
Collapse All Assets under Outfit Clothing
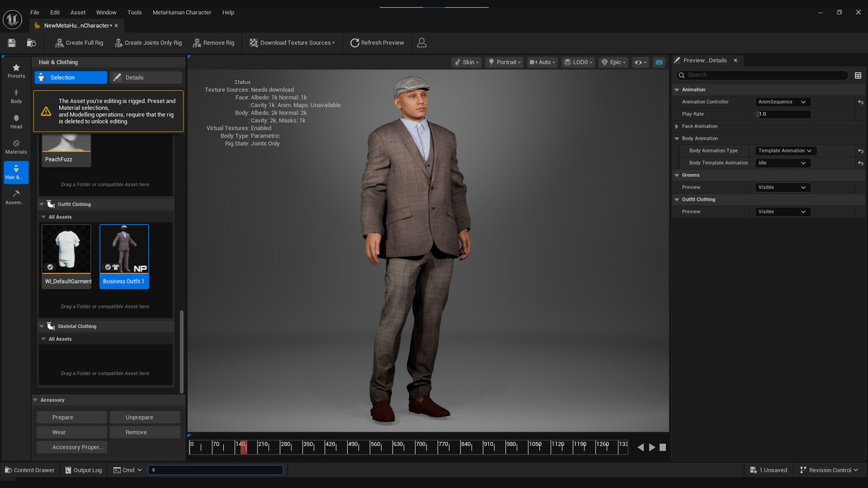43,217
